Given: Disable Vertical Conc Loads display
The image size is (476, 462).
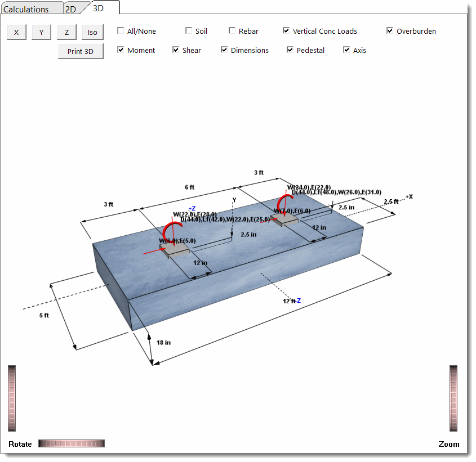Looking at the screenshot, I should [x=286, y=31].
